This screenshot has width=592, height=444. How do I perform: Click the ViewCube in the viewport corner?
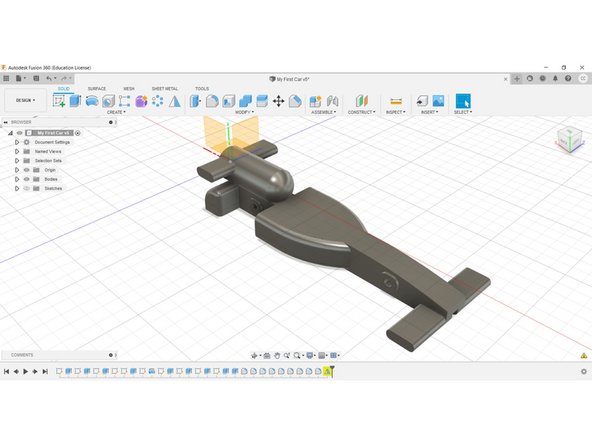pos(569,139)
